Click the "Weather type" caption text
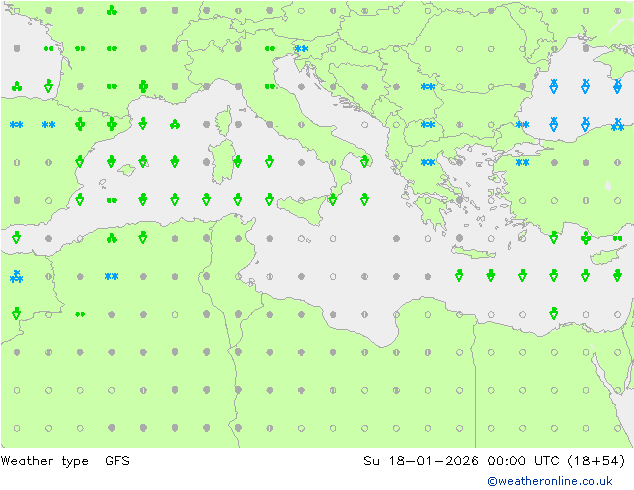The width and height of the screenshot is (634, 490). [x=44, y=461]
